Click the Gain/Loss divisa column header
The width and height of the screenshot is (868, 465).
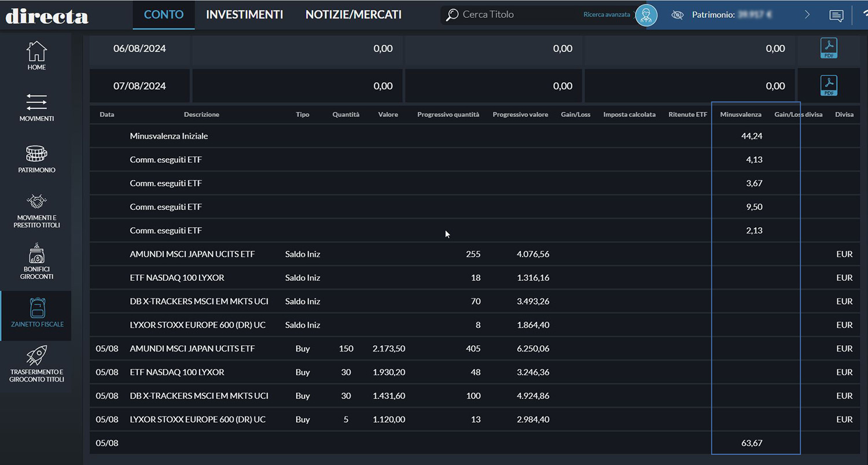point(799,115)
